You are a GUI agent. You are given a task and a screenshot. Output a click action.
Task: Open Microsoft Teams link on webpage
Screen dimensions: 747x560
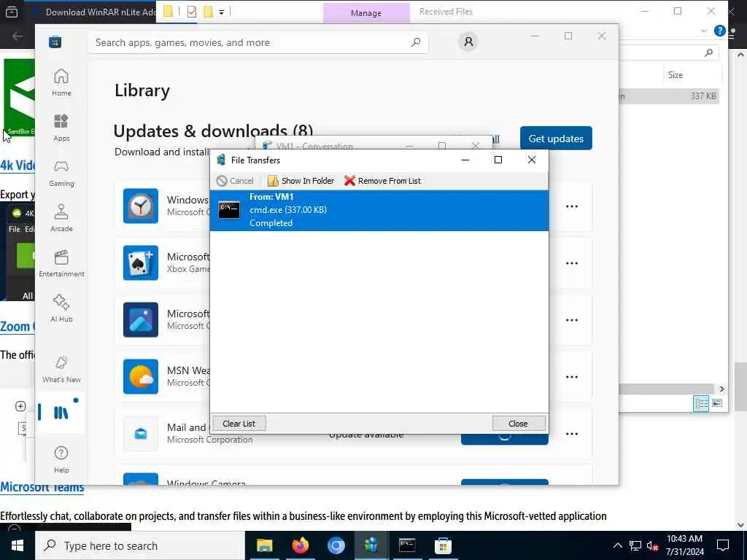click(x=42, y=487)
